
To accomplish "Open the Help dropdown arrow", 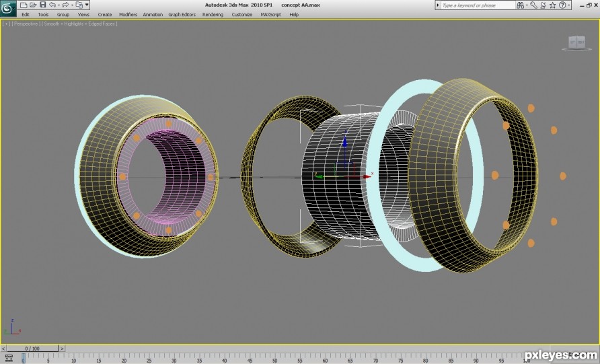I will (x=569, y=5).
